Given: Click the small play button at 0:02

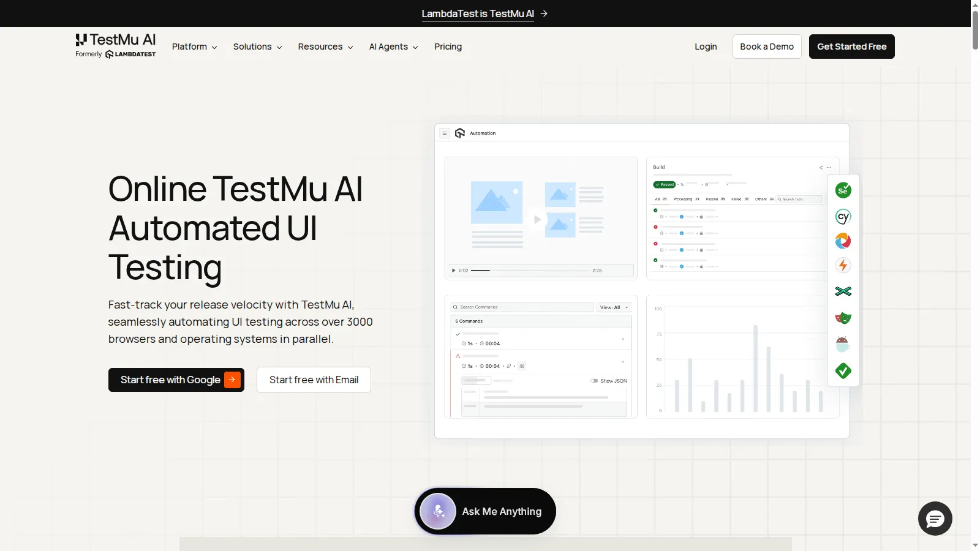Looking at the screenshot, I should pos(453,270).
